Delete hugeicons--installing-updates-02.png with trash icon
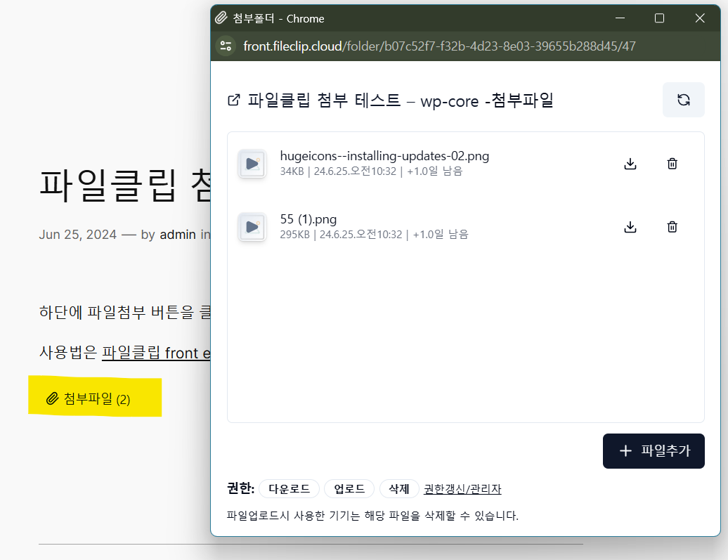The width and height of the screenshot is (728, 560). 671,163
